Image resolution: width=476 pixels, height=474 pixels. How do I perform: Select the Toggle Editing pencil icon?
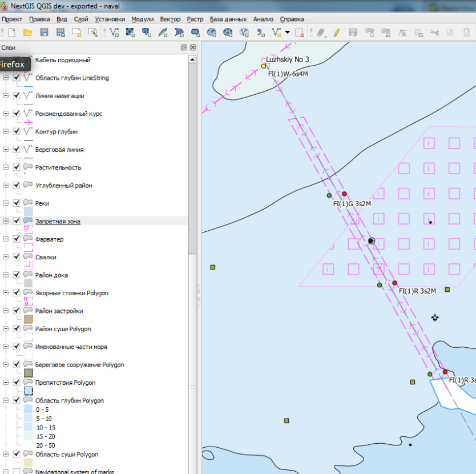point(337,33)
